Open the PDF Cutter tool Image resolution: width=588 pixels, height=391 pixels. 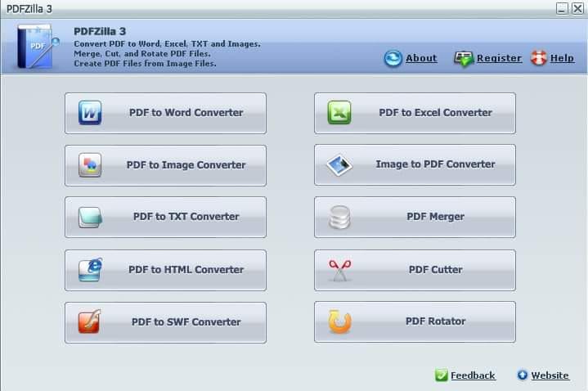(x=415, y=270)
